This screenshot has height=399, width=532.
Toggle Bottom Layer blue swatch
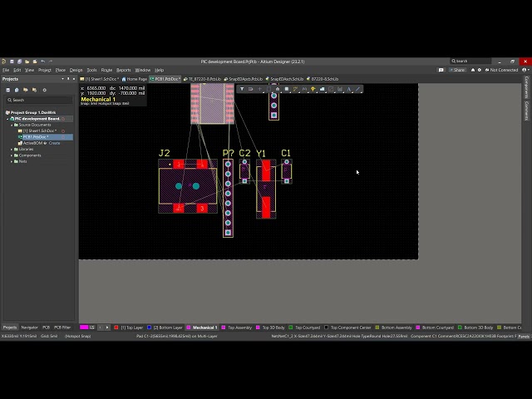click(149, 328)
